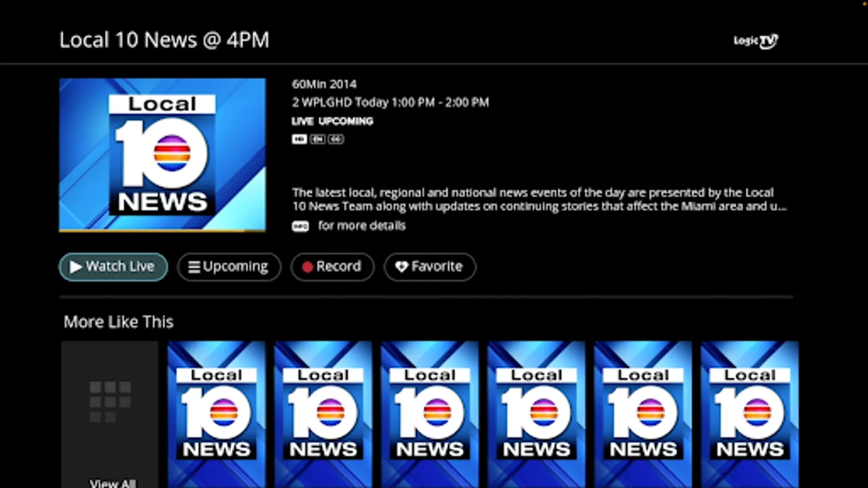
Task: Click the "for more details" text
Action: pos(362,226)
